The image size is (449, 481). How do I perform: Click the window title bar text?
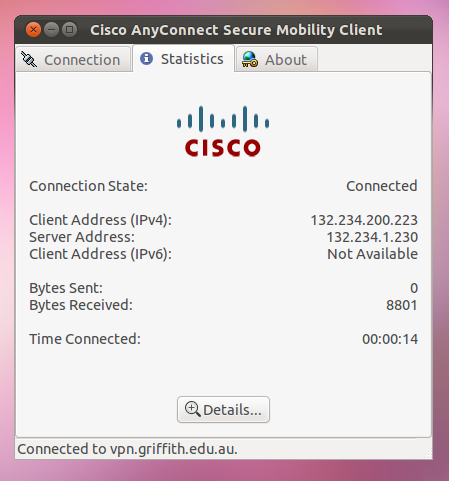pos(236,30)
